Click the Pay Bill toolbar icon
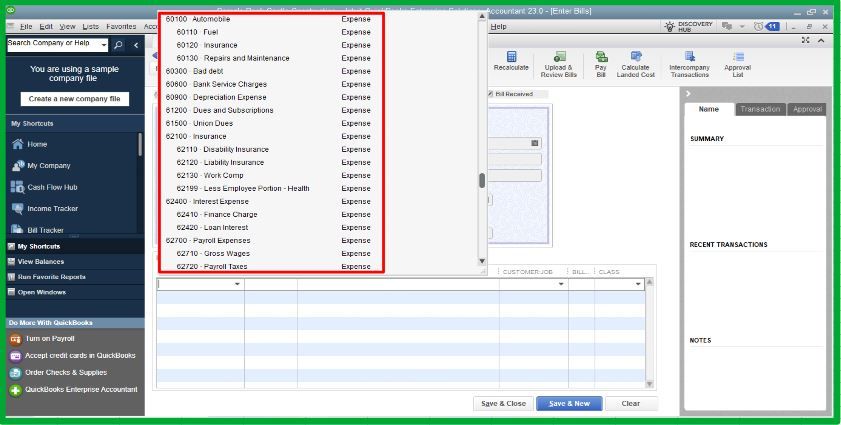 click(601, 57)
